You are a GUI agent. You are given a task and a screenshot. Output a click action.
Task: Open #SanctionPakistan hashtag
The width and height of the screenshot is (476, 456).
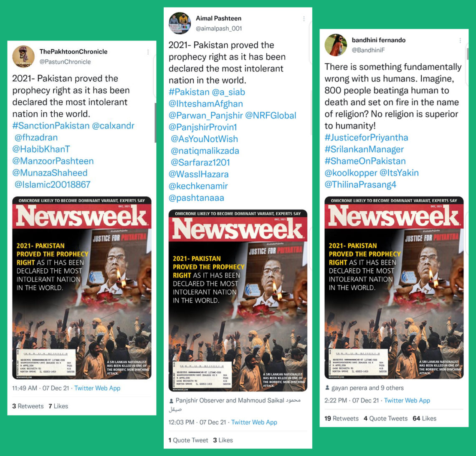[51, 126]
